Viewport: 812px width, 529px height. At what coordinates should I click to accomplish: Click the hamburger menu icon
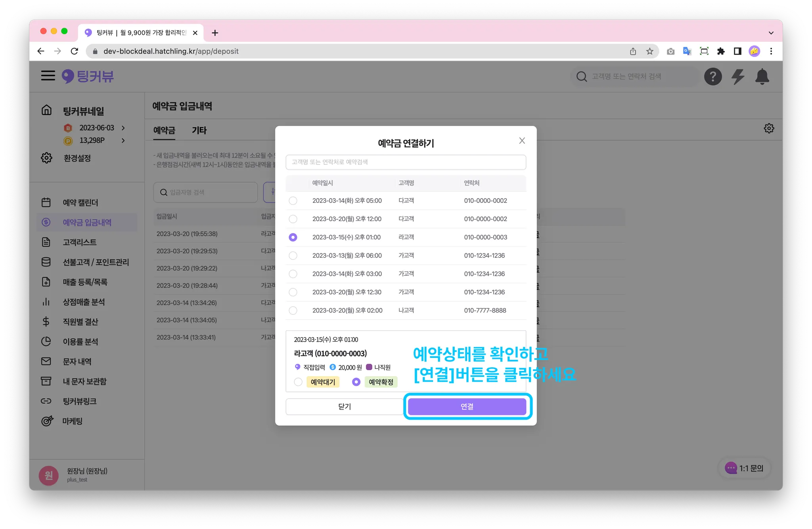48,76
